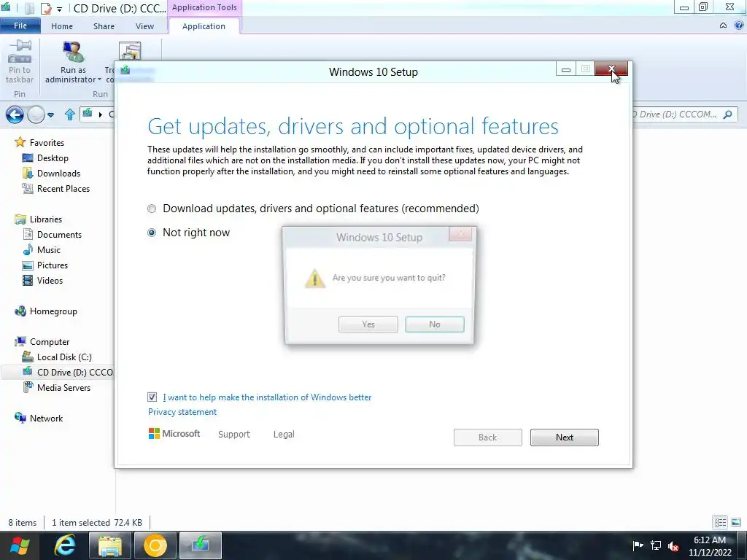Switch to large icons view in status bar
This screenshot has height=560, width=747.
tap(735, 522)
